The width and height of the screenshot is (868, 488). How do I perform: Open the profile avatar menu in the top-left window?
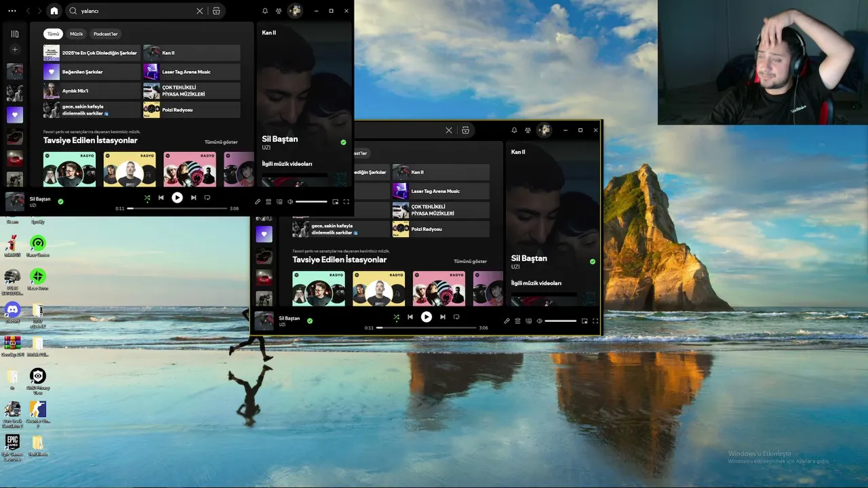point(295,11)
